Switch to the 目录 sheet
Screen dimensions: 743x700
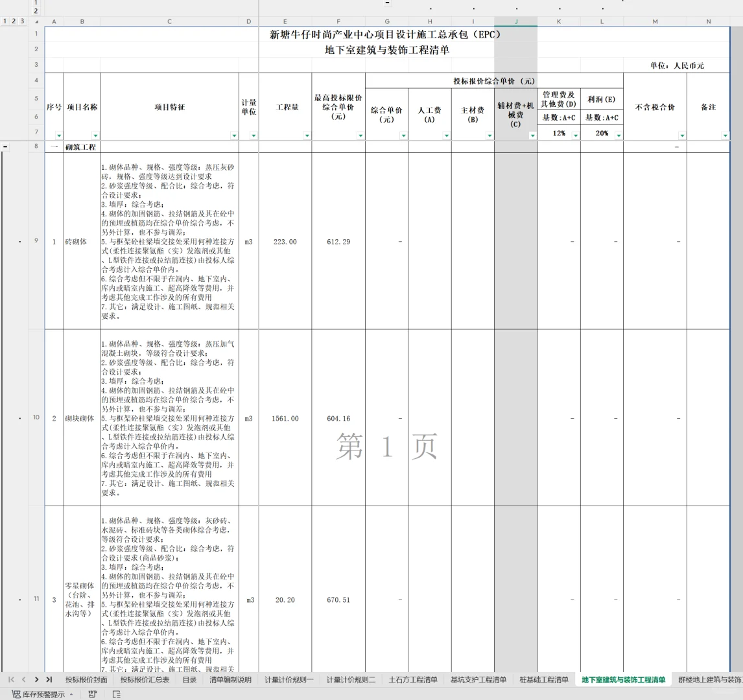(189, 680)
